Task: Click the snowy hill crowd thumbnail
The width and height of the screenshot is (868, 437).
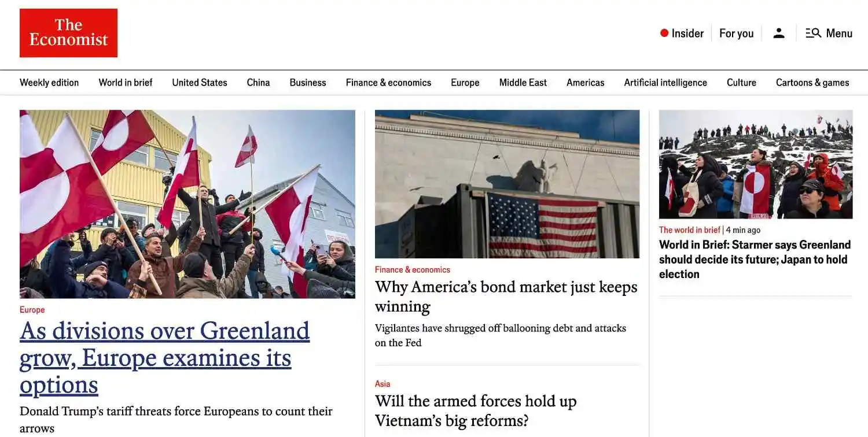Action: 756,164
